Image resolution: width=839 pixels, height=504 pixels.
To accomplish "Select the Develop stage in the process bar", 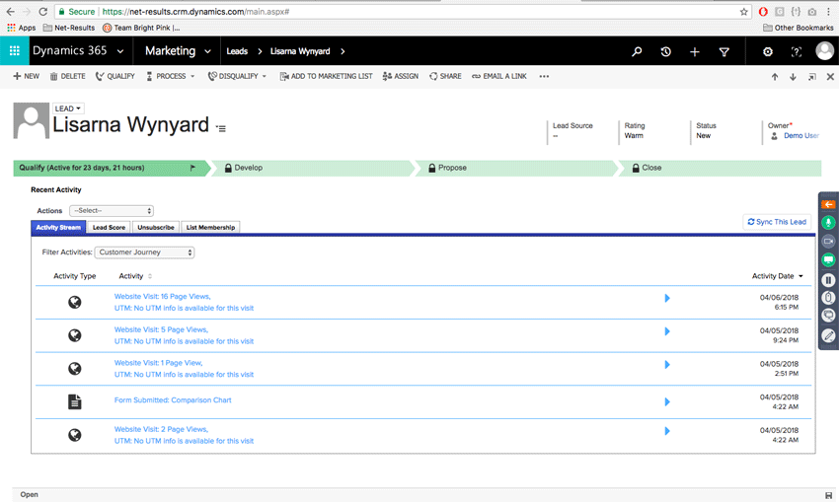I will [x=248, y=168].
